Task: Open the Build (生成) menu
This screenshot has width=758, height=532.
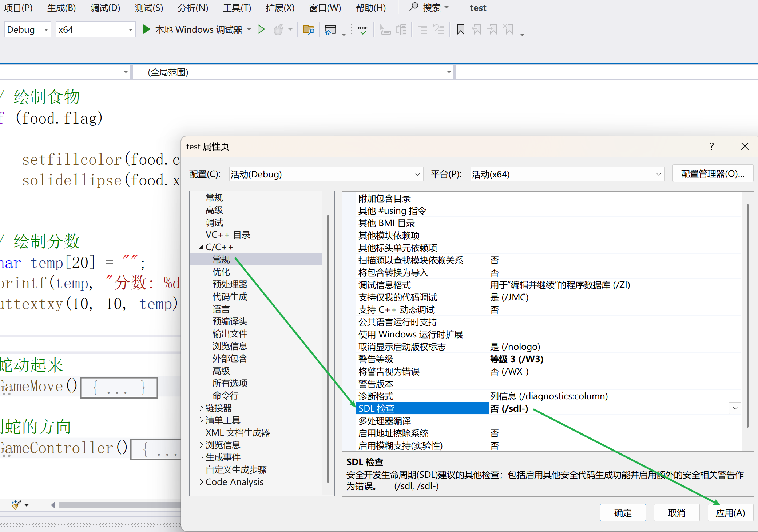Action: (x=61, y=8)
